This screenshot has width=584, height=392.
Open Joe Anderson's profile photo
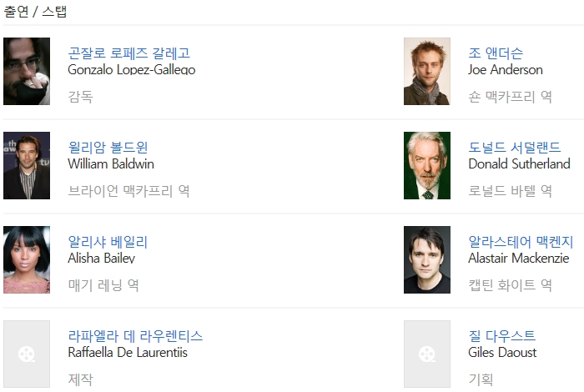coord(427,71)
